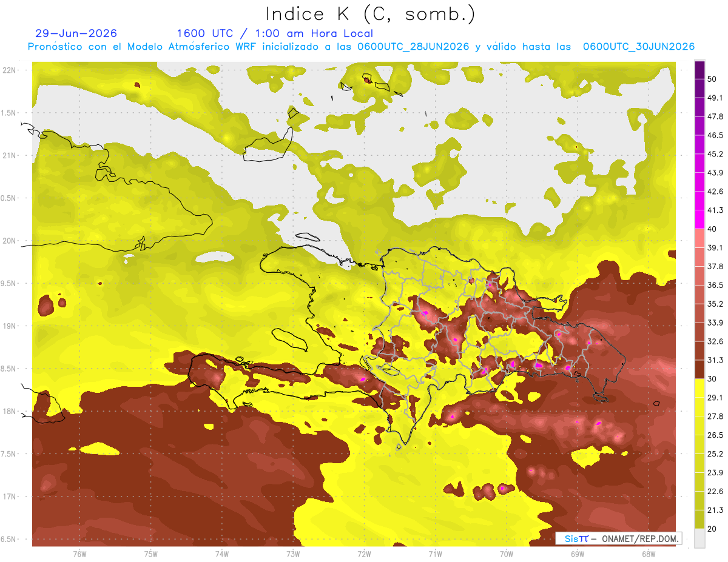Click the colorbar value "40"

click(713, 229)
